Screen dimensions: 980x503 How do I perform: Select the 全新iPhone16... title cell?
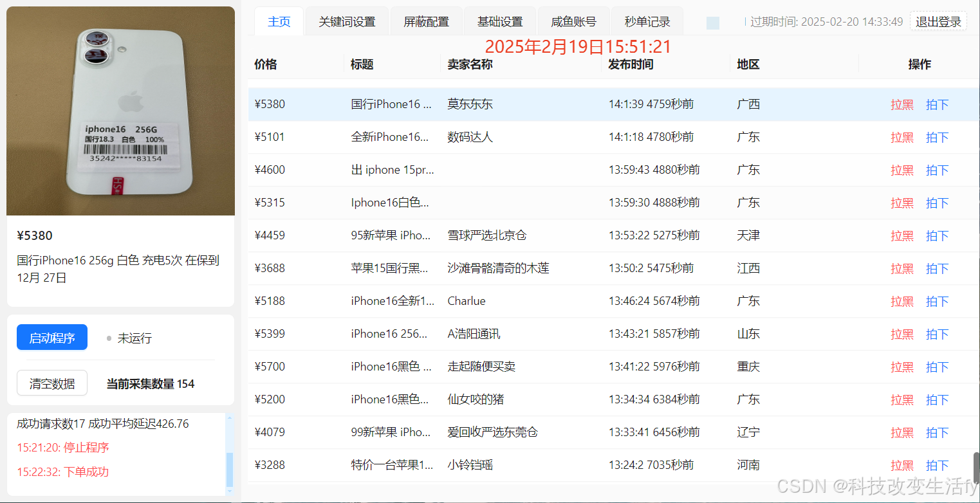[390, 137]
